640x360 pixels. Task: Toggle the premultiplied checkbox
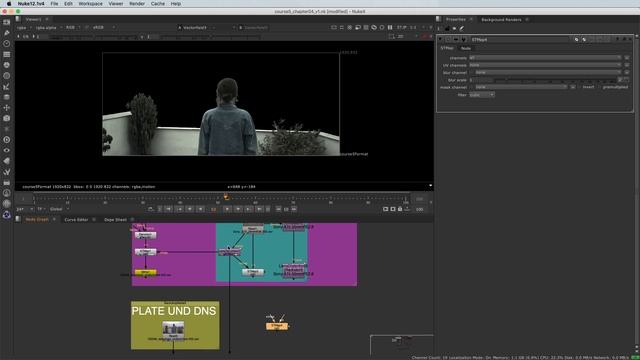point(600,87)
